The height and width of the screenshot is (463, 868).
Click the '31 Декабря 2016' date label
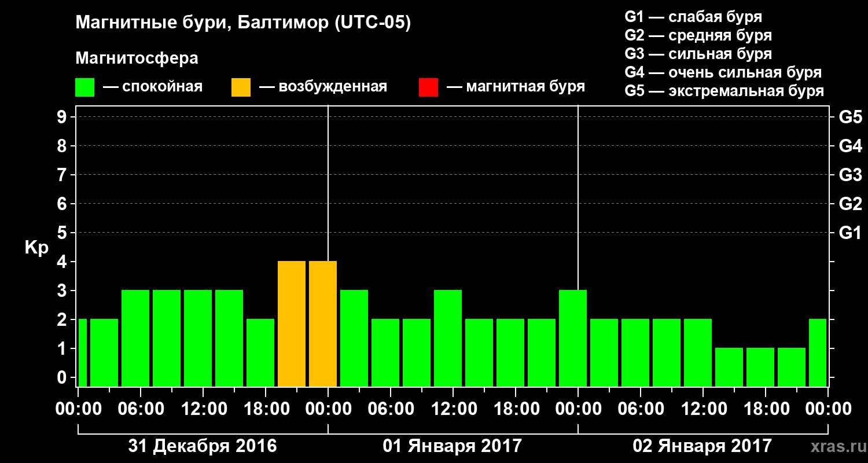coord(203,446)
